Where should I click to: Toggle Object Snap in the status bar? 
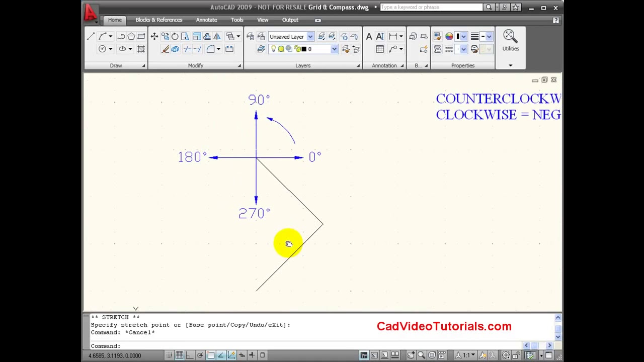click(x=211, y=355)
